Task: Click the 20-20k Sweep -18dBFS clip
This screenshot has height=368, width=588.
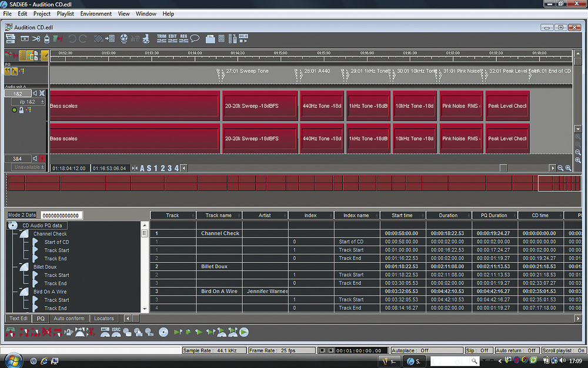Action: [x=259, y=106]
